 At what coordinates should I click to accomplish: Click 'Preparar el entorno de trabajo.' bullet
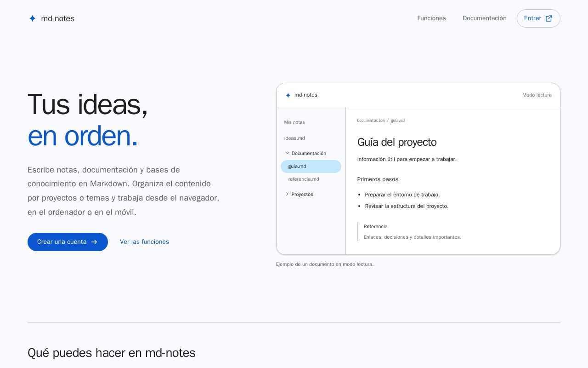402,195
